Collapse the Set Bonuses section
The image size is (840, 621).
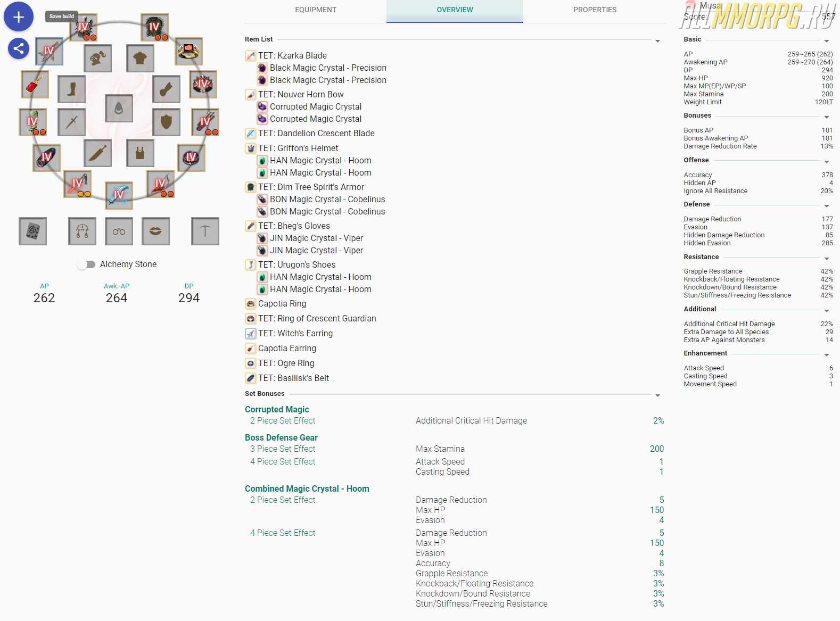[x=657, y=395]
